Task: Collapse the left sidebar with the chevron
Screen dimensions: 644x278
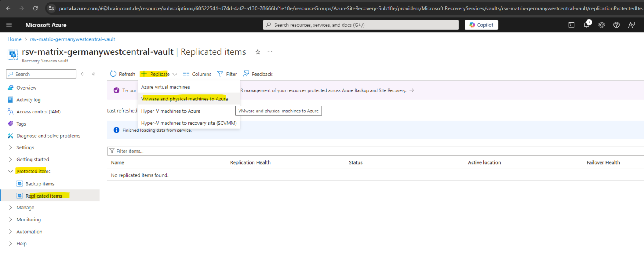Action: point(93,74)
